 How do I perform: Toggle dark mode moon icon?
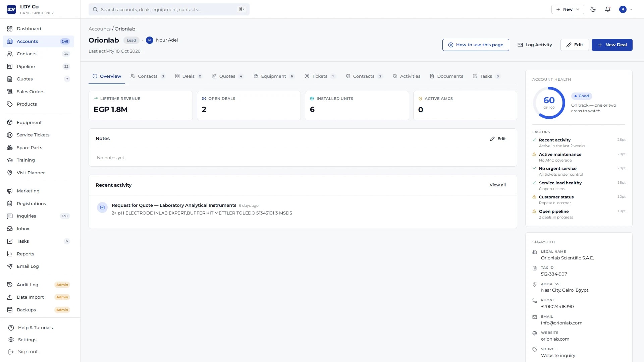pyautogui.click(x=593, y=9)
